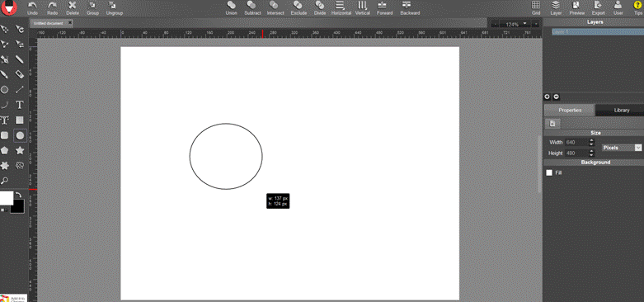Image resolution: width=644 pixels, height=302 pixels.
Task: Click the Add it to Chrome link
Action: tap(13, 298)
